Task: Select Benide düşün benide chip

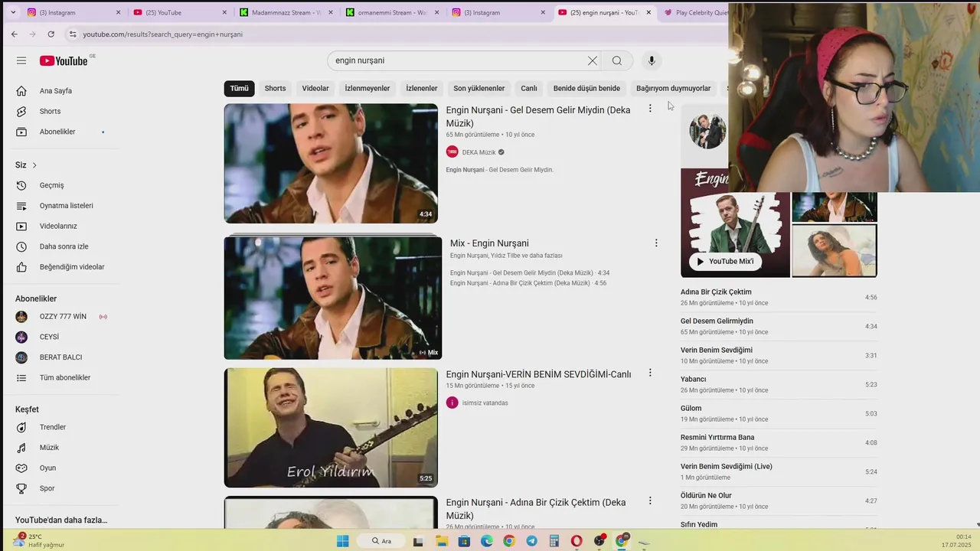Action: (x=586, y=89)
